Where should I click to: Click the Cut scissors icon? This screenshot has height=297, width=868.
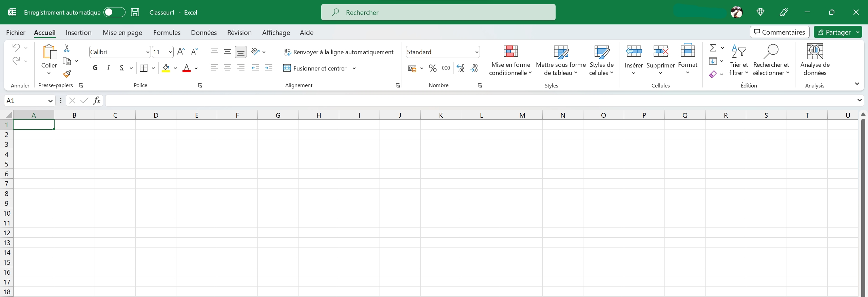(67, 48)
